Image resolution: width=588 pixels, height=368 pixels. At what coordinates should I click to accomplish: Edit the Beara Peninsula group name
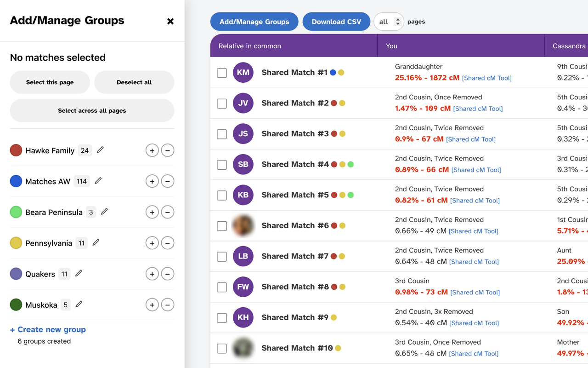[104, 211]
